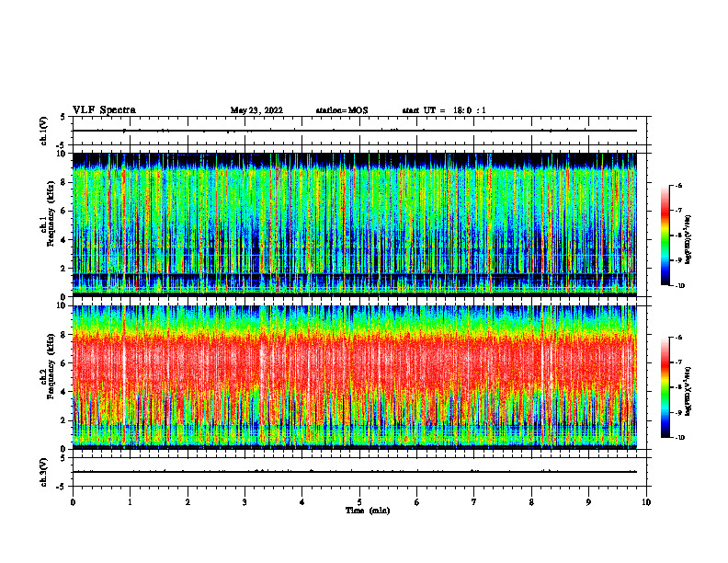Click the "6" kHz tick of ch.1 spectrogram
Screen dimensions: 728x563
(x=63, y=211)
